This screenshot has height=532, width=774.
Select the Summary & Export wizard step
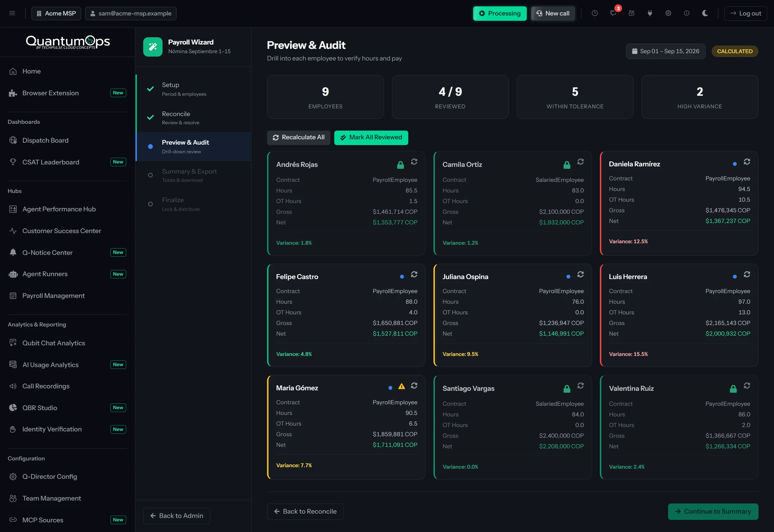tap(193, 175)
